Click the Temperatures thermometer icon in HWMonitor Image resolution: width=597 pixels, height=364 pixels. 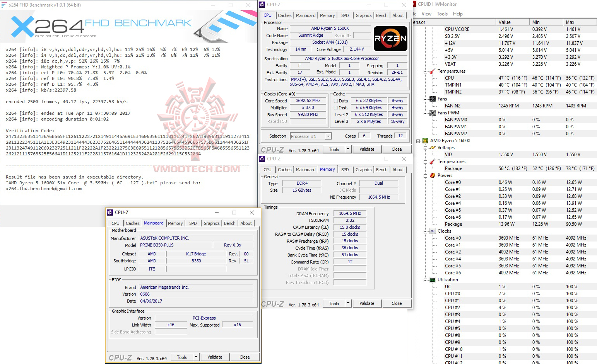pyautogui.click(x=432, y=71)
